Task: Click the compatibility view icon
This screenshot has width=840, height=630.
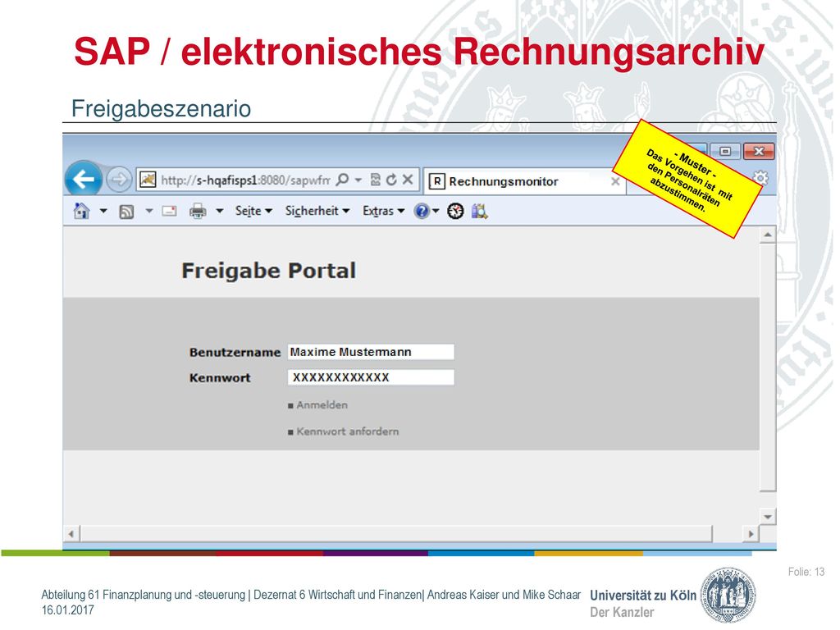Action: tap(376, 180)
